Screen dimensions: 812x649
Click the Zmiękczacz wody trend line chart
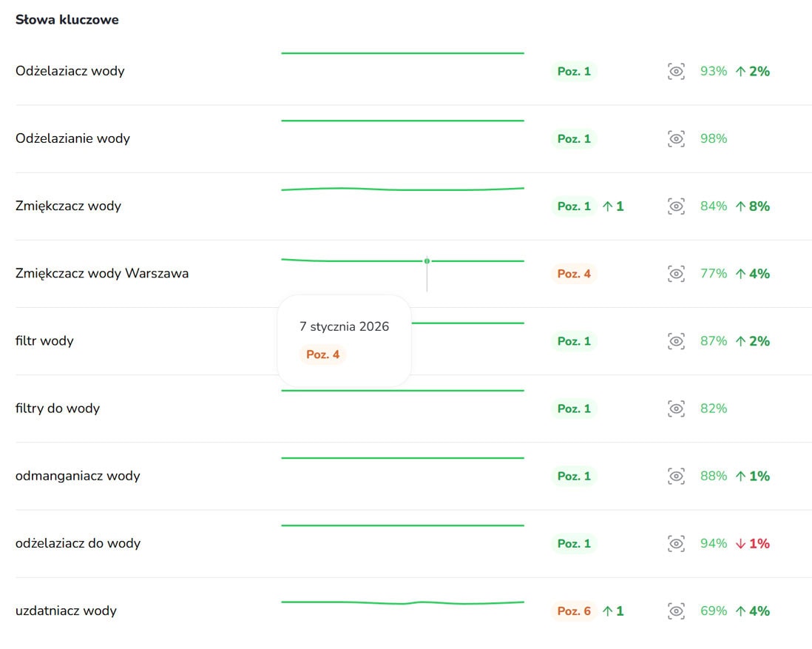(402, 189)
